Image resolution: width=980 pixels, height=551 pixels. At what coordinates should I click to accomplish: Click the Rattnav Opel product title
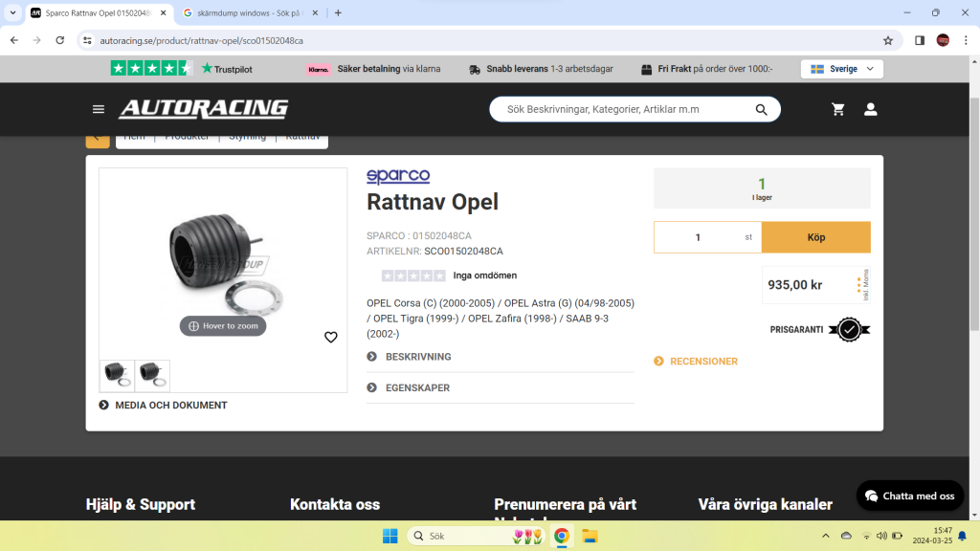(x=433, y=203)
